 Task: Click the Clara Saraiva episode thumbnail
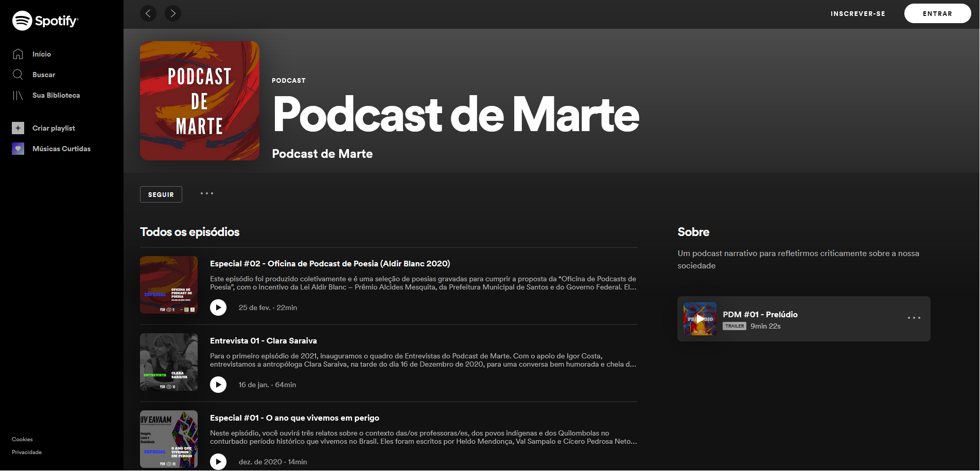169,362
